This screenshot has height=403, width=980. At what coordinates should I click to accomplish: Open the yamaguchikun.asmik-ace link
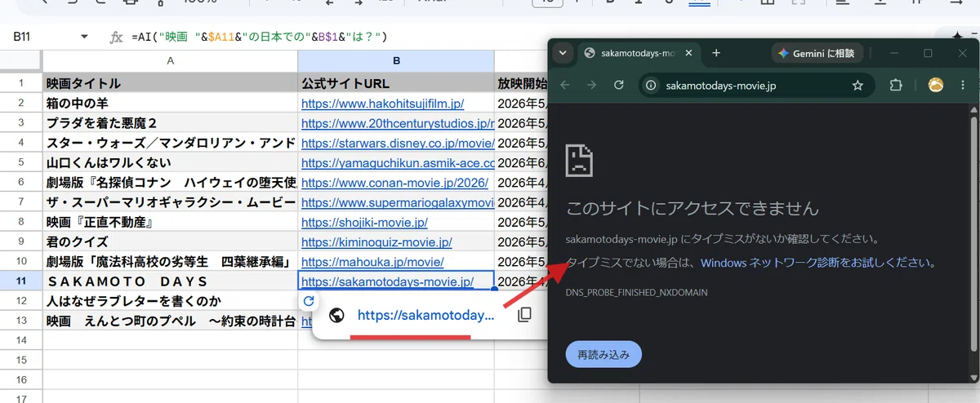tap(398, 162)
